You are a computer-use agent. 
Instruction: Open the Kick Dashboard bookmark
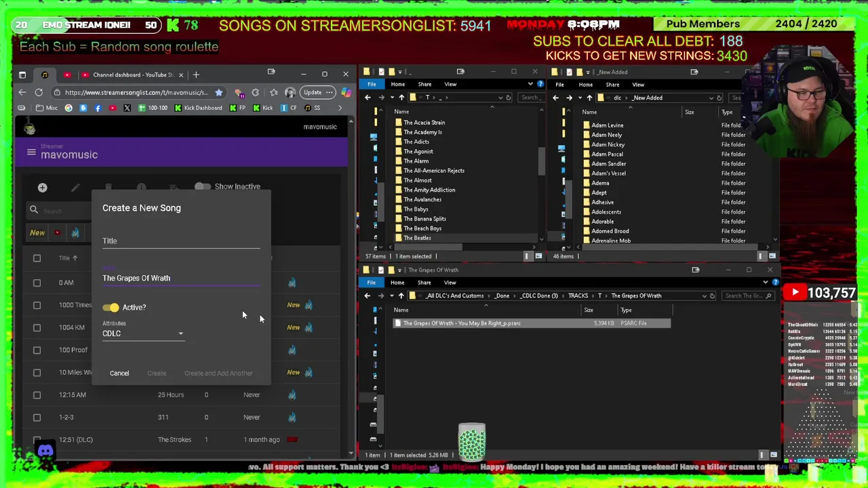pyautogui.click(x=198, y=108)
